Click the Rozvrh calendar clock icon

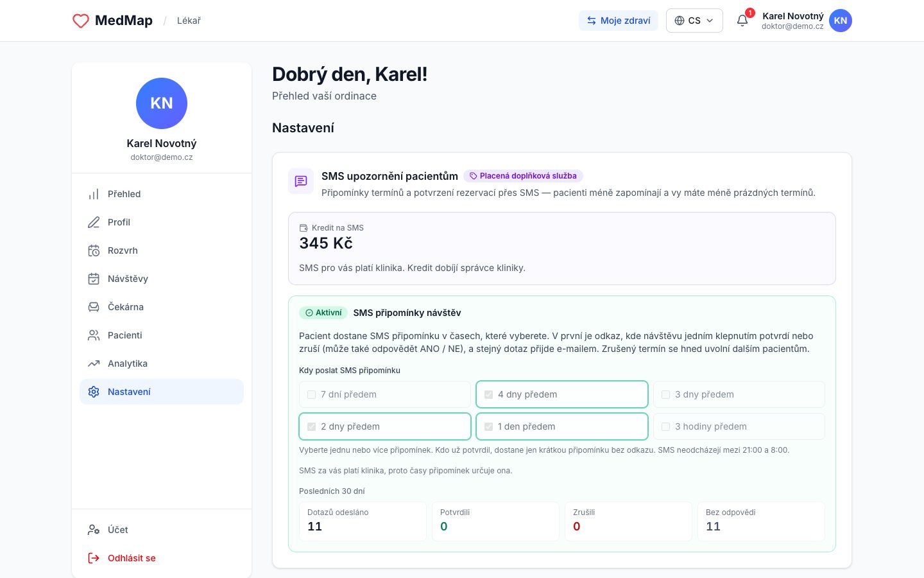(x=94, y=250)
